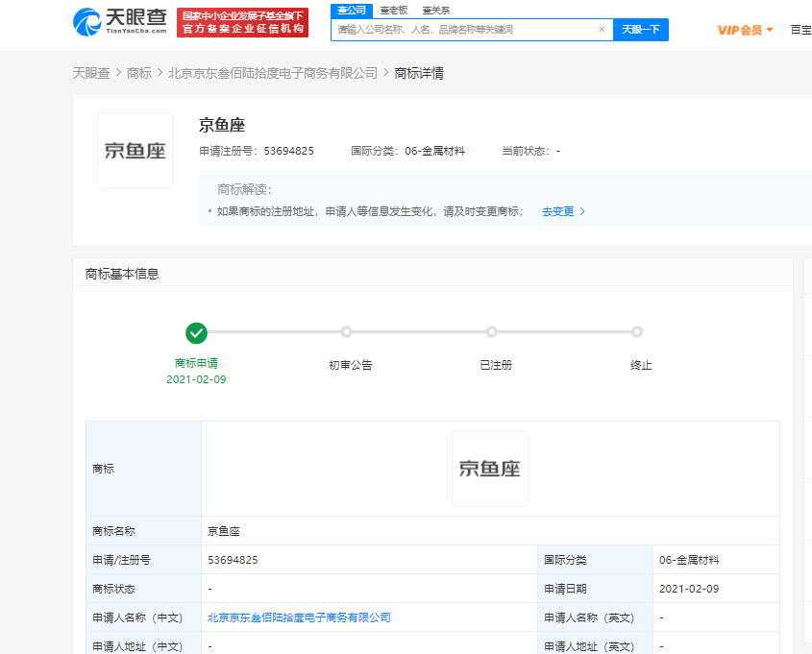
Task: Click the applicant company link in the table
Action: point(299,617)
